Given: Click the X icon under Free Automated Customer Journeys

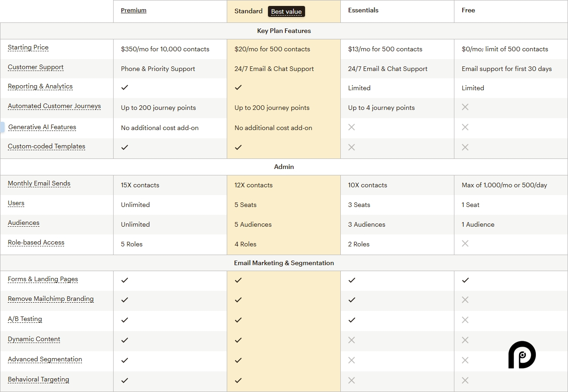Looking at the screenshot, I should (465, 107).
